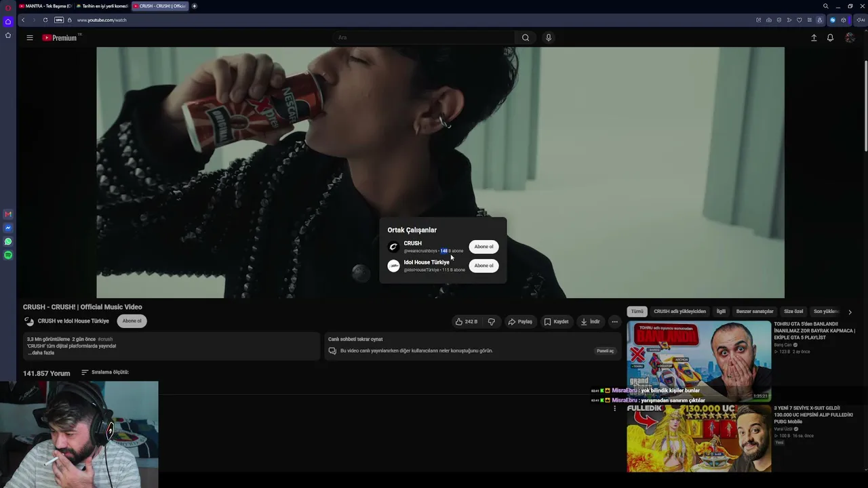This screenshot has height=488, width=868.
Task: Click the page vertical scrollbar
Action: coord(865,105)
